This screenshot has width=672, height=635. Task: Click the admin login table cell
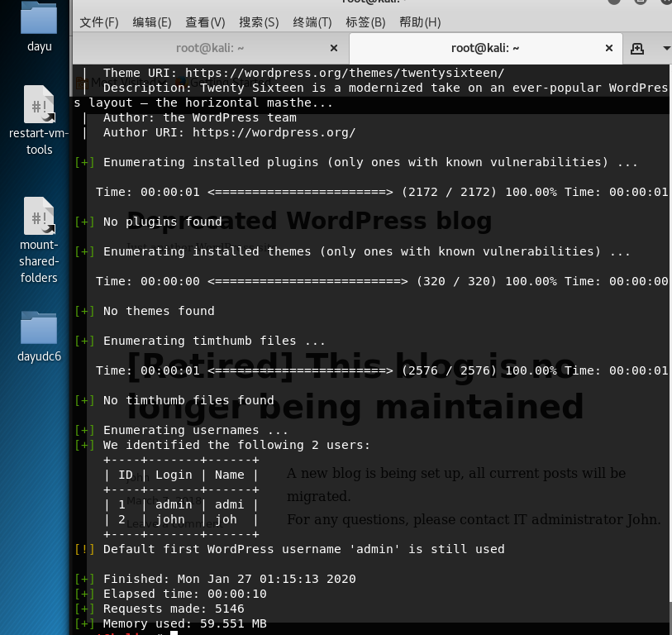(174, 504)
